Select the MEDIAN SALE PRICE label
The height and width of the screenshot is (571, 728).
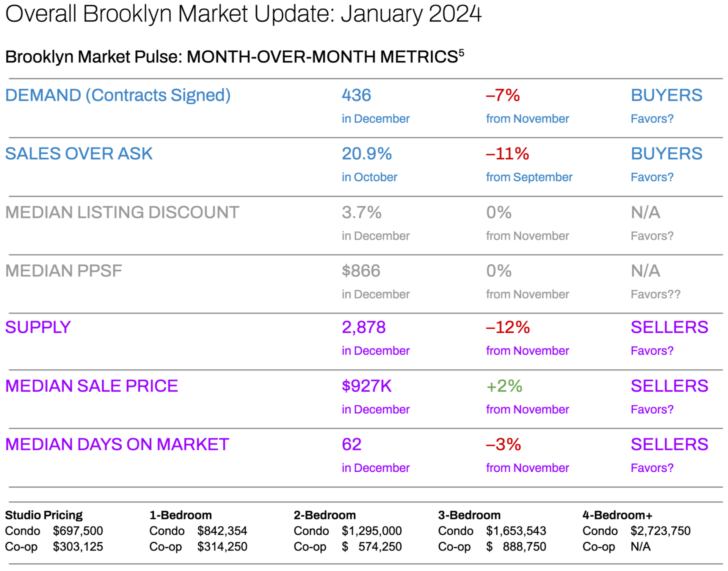coord(91,386)
